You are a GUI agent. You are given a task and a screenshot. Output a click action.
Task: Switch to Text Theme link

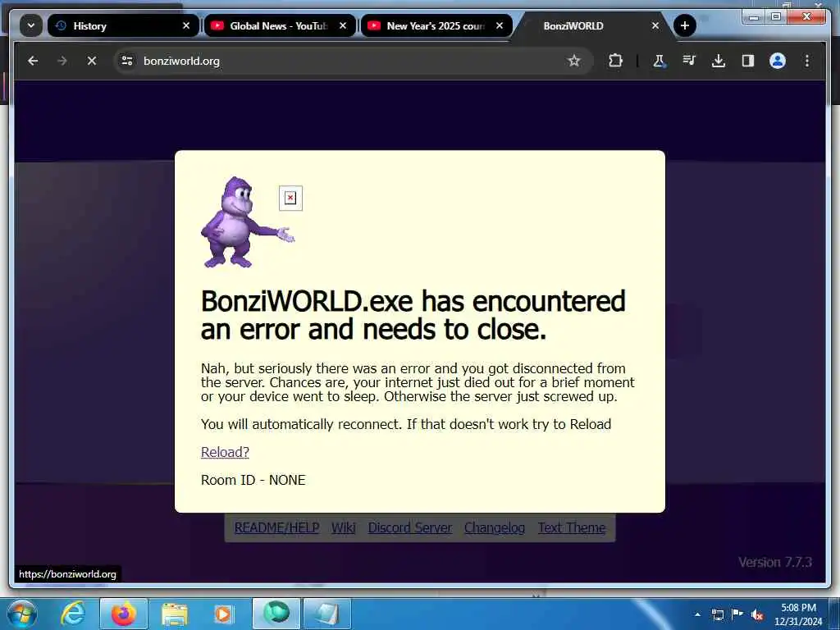tap(572, 527)
